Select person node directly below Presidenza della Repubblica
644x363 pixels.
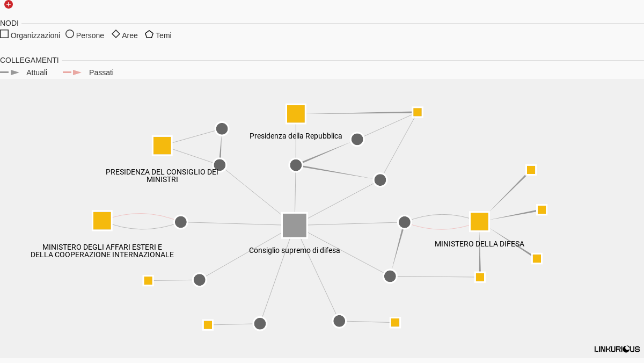[x=296, y=165]
